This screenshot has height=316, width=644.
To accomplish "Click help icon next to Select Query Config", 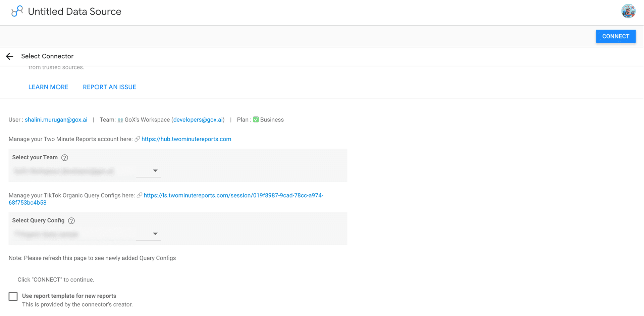I will tap(71, 221).
